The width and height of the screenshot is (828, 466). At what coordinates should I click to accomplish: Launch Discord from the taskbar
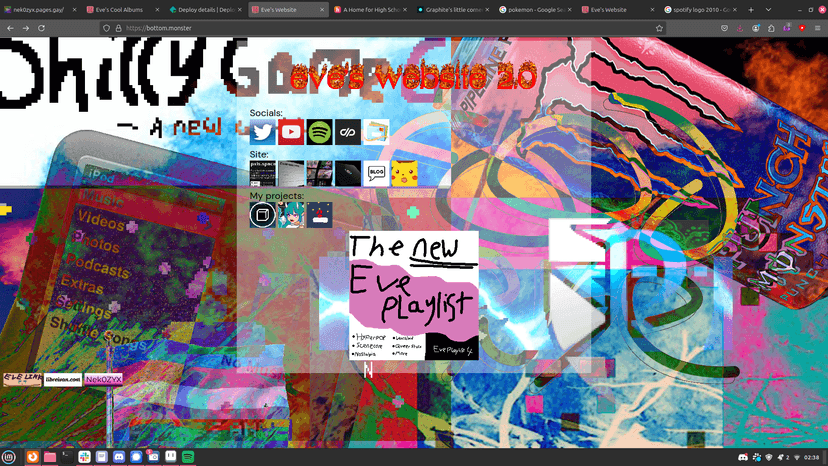click(119, 457)
